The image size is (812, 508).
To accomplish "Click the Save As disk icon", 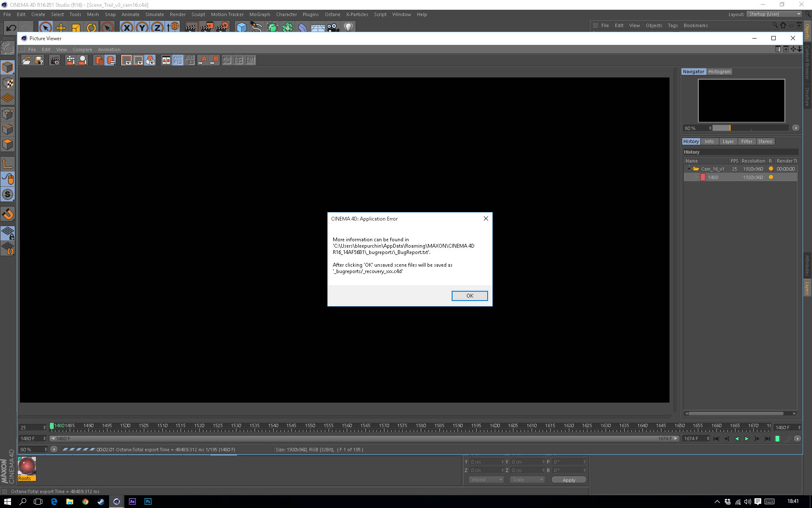I will [x=39, y=61].
